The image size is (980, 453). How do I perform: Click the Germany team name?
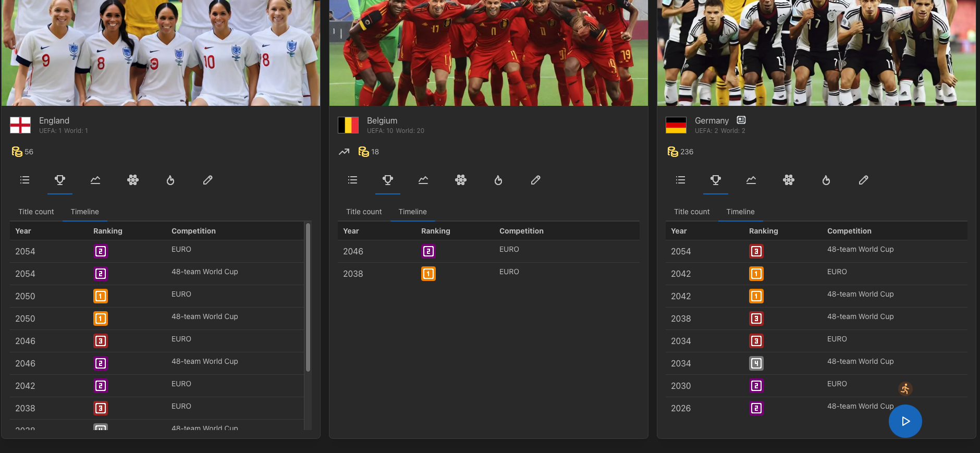tap(712, 120)
